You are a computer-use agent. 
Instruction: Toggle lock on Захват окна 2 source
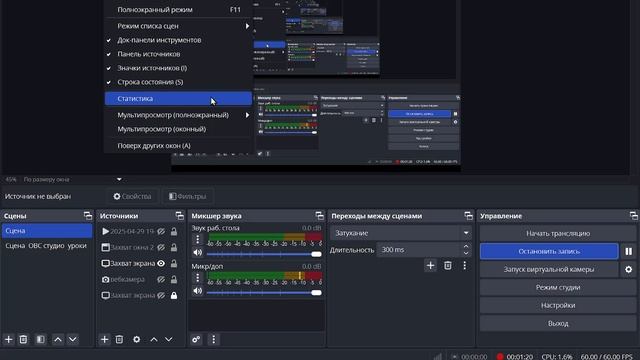pyautogui.click(x=174, y=247)
